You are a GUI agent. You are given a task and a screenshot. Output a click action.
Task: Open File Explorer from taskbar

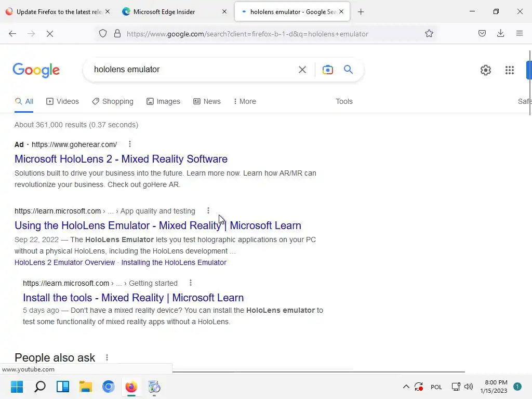coord(86,387)
